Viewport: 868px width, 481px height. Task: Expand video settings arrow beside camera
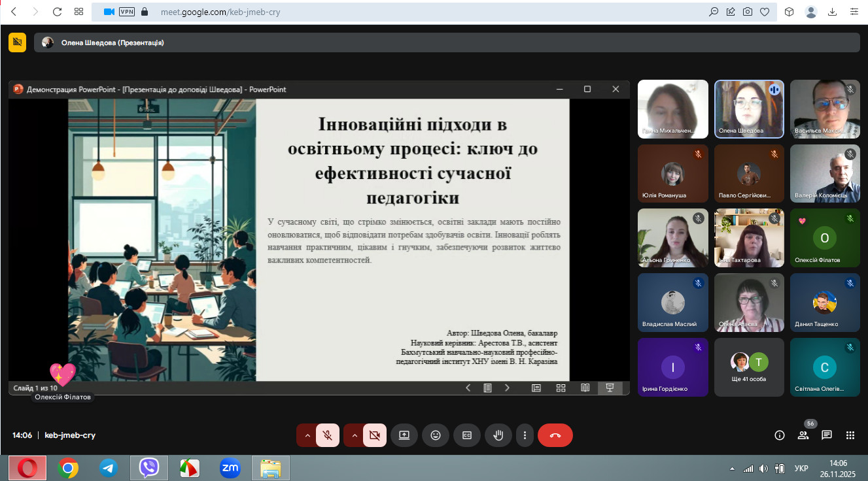(354, 435)
